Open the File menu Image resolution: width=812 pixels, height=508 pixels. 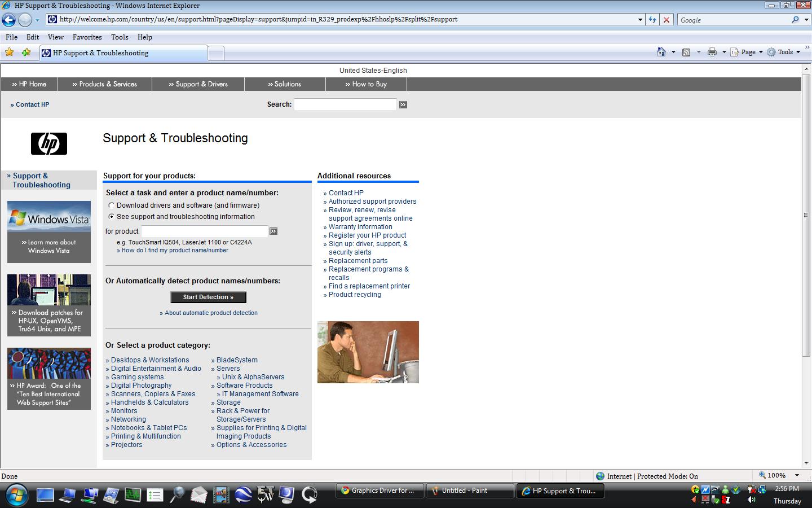click(x=11, y=37)
